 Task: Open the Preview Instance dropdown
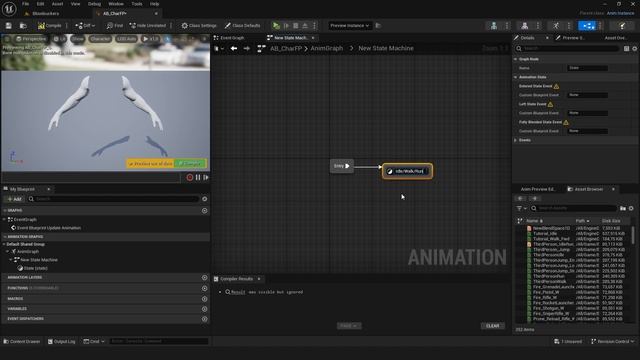(349, 26)
